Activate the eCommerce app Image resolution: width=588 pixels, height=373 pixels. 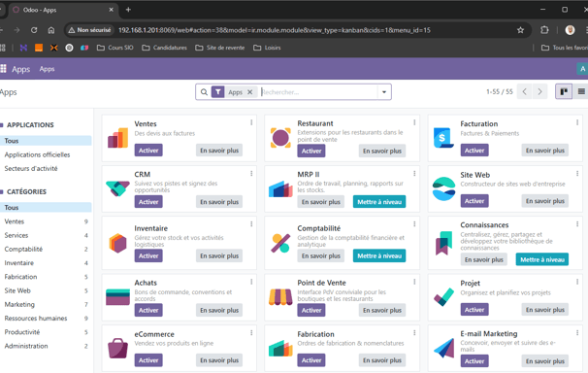tap(148, 360)
